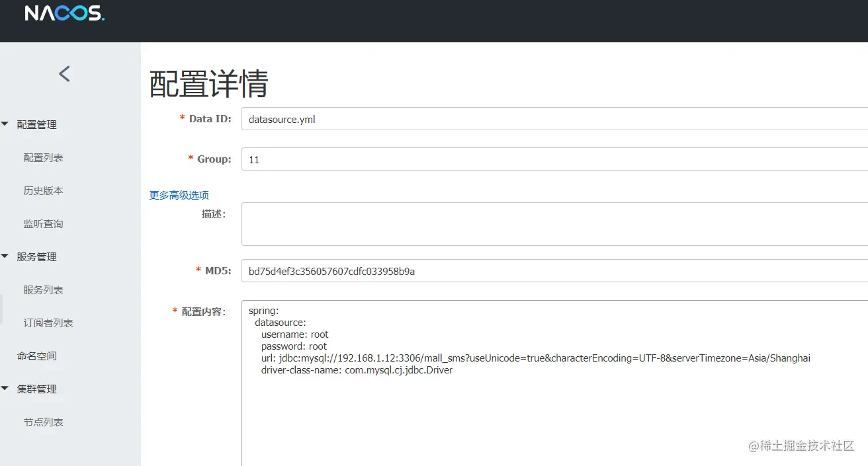Open 监听查询 in the sidebar
Image resolution: width=868 pixels, height=466 pixels.
coord(44,223)
